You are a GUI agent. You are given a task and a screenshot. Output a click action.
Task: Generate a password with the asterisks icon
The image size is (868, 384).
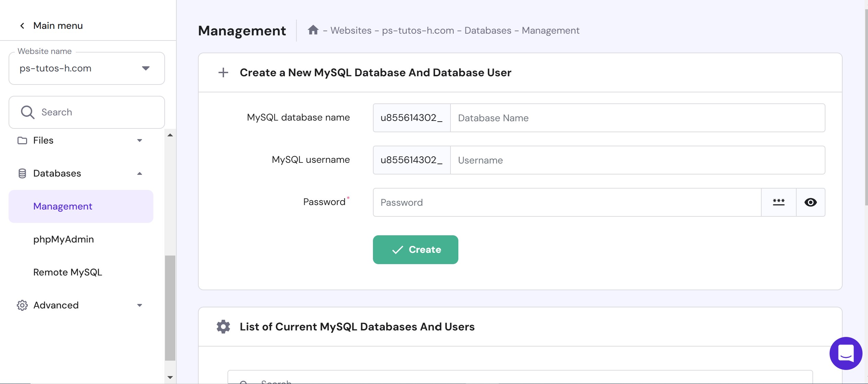(x=779, y=202)
